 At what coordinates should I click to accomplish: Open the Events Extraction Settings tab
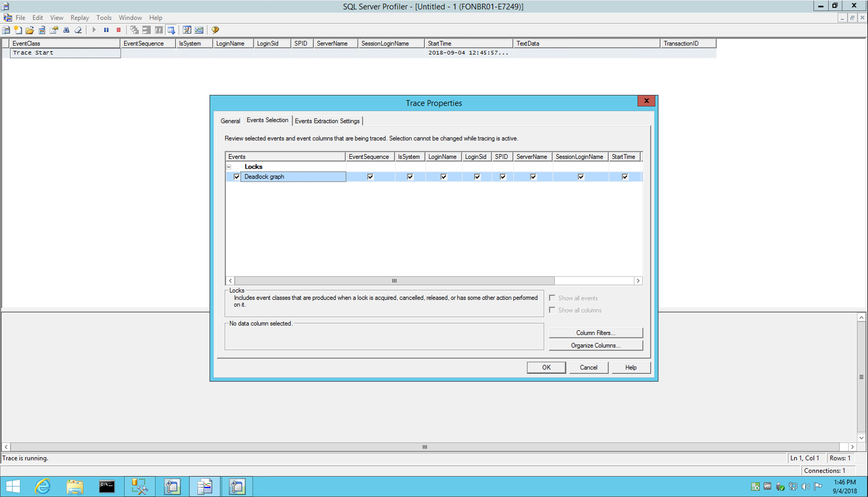[327, 121]
